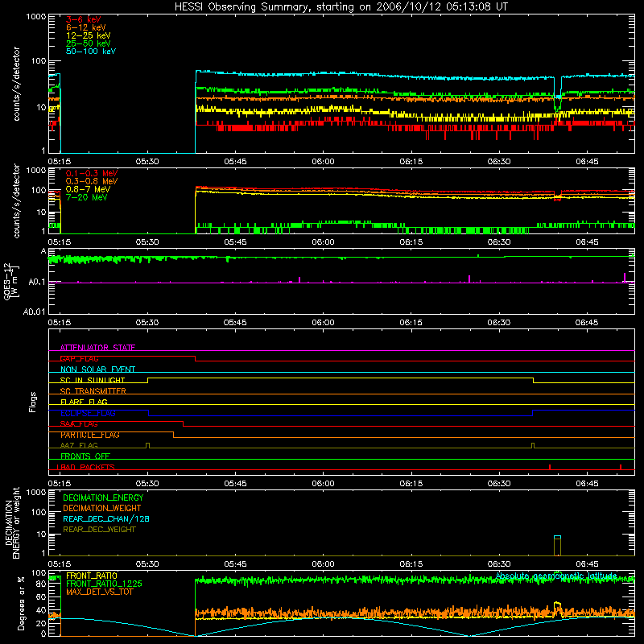The height and width of the screenshot is (644, 644).
Task: Click the HESSI Observing Summary title text
Action: coord(341,7)
